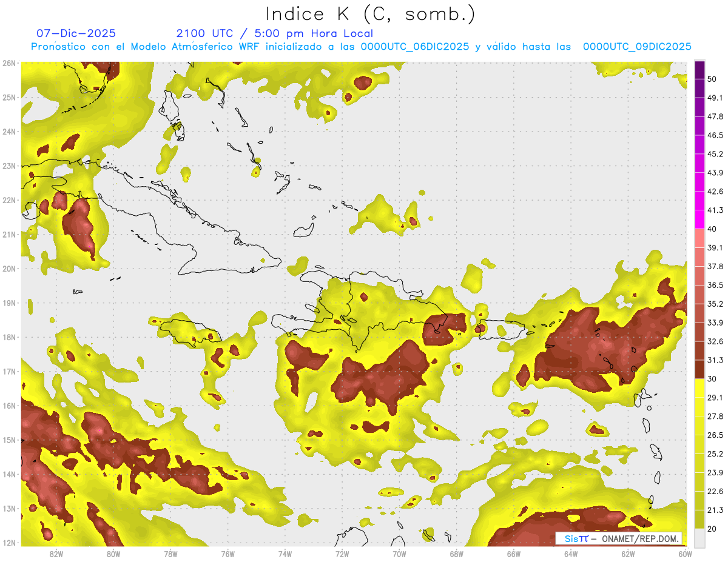The width and height of the screenshot is (728, 562).
Task: Click the colorbar value "41.3"
Action: [x=715, y=210]
